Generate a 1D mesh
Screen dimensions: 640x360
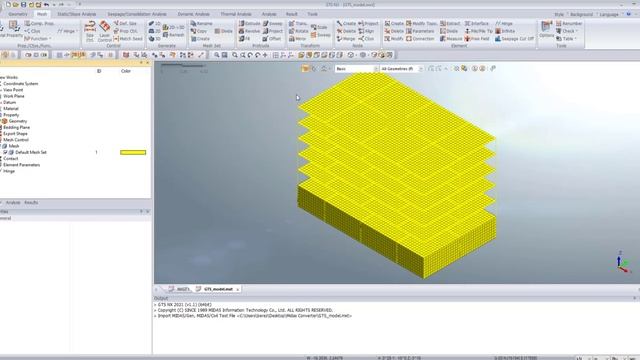click(155, 24)
